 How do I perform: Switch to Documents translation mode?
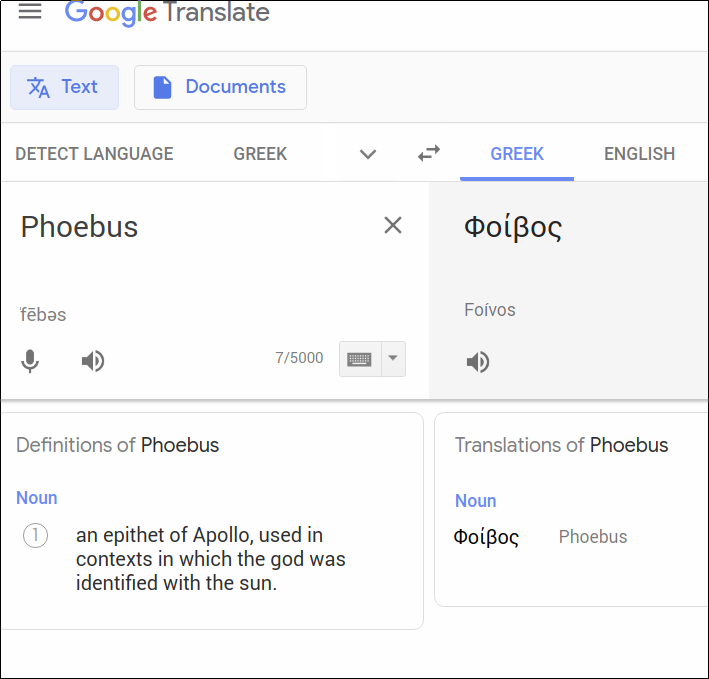220,87
